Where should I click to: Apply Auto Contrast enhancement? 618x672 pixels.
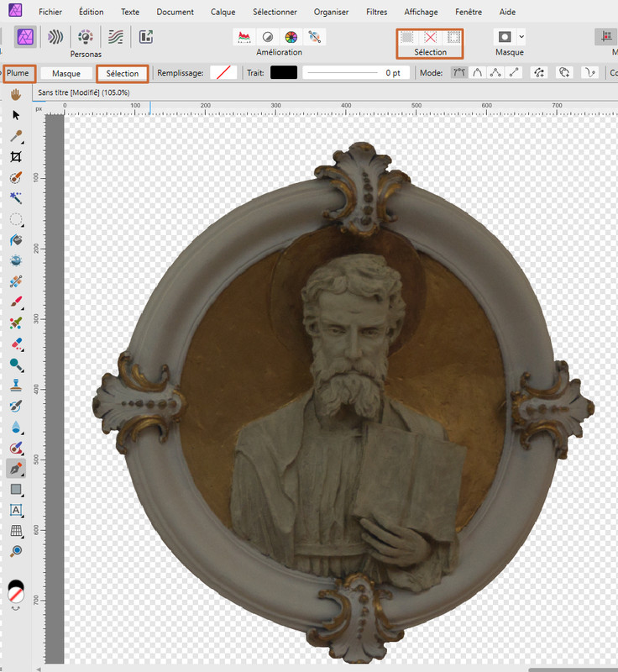click(268, 37)
